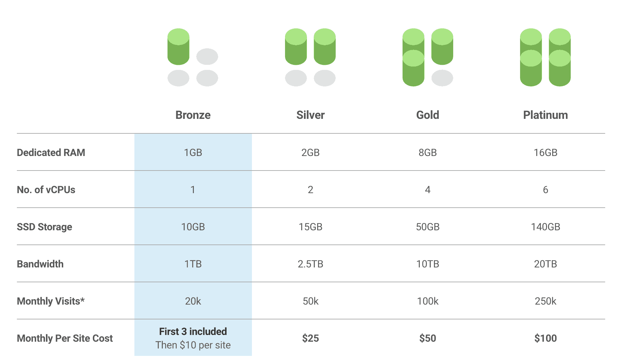
Task: Click the Dedicated RAM row label
Action: (x=51, y=153)
